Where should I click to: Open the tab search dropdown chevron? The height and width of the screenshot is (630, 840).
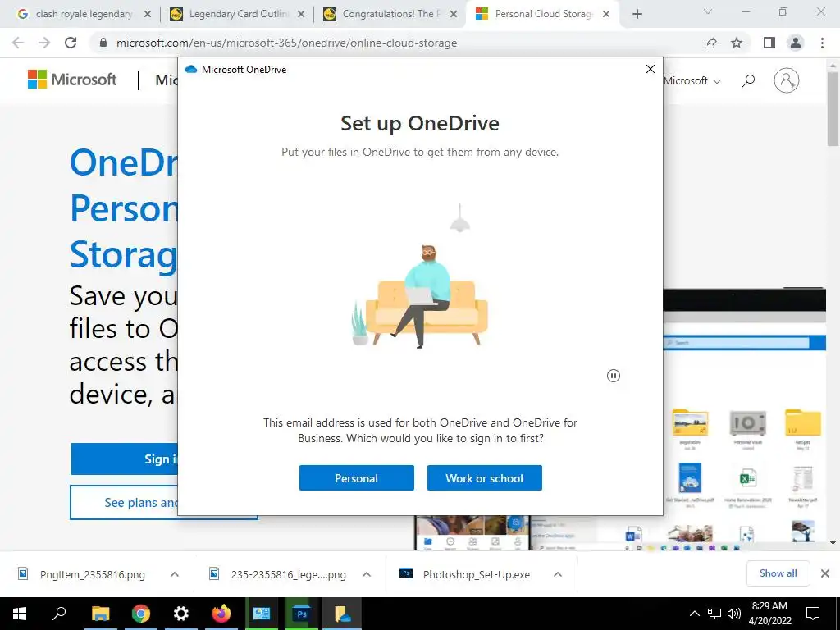pyautogui.click(x=708, y=11)
